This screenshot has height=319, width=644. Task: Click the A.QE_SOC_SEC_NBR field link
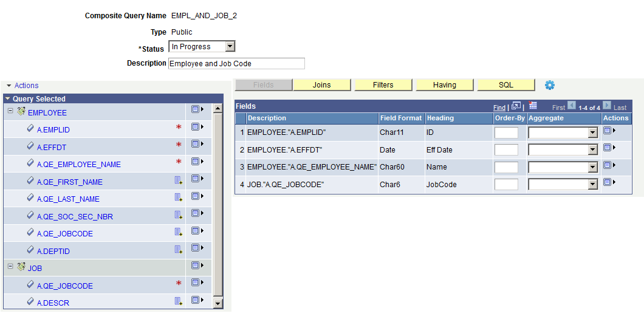pyautogui.click(x=75, y=216)
